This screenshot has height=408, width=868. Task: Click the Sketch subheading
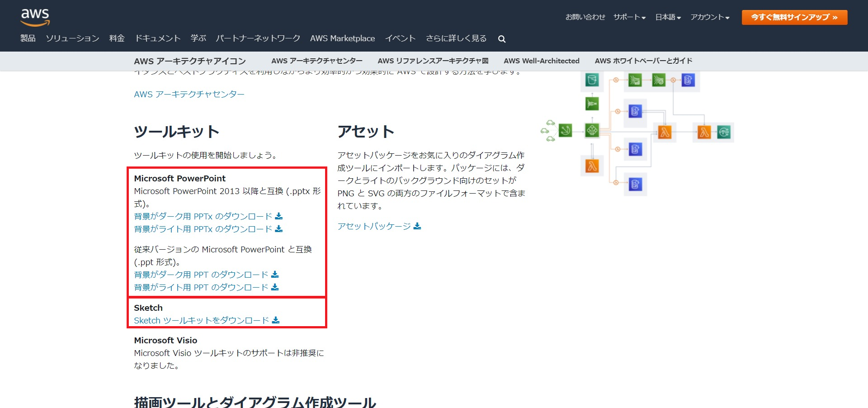click(x=148, y=308)
